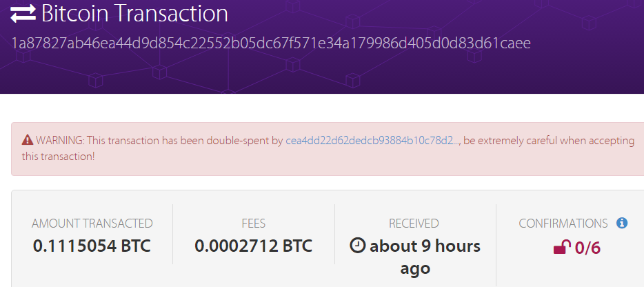
Task: Click the Received label
Action: pos(414,224)
